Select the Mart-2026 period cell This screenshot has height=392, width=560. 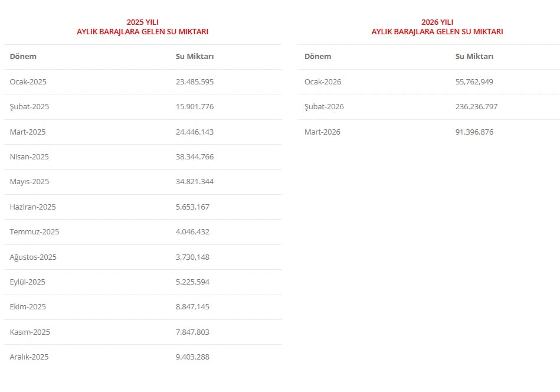click(322, 132)
